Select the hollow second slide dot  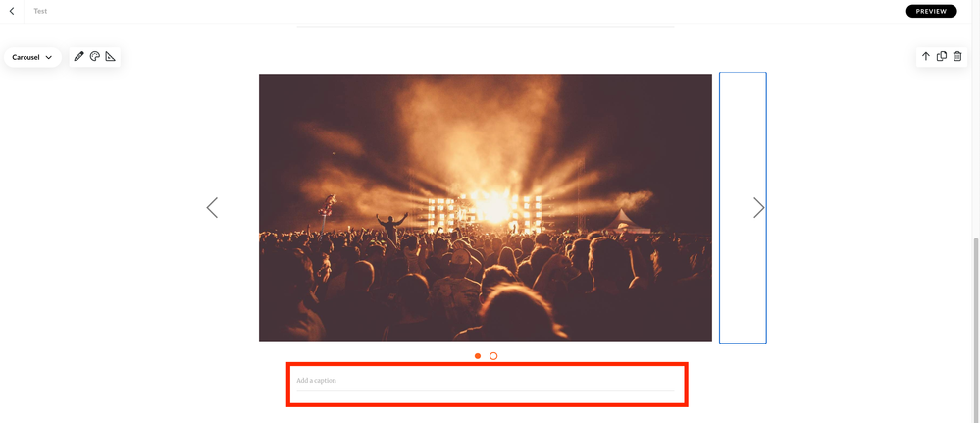pos(493,356)
